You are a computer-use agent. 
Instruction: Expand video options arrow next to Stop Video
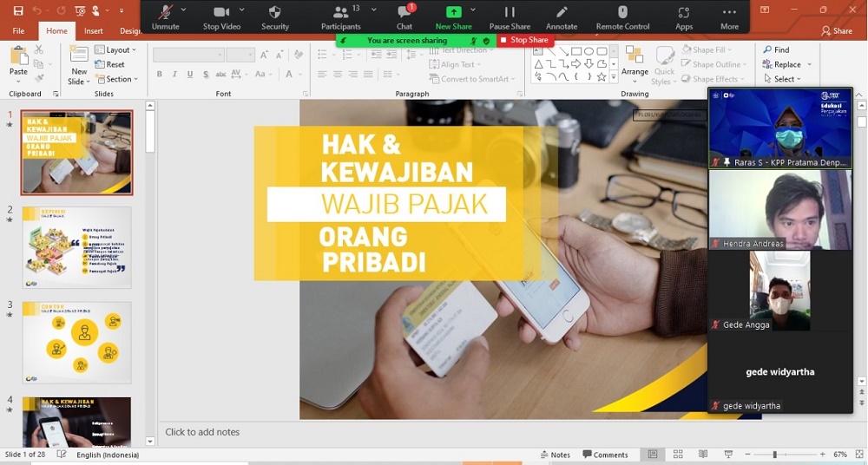pyautogui.click(x=241, y=10)
